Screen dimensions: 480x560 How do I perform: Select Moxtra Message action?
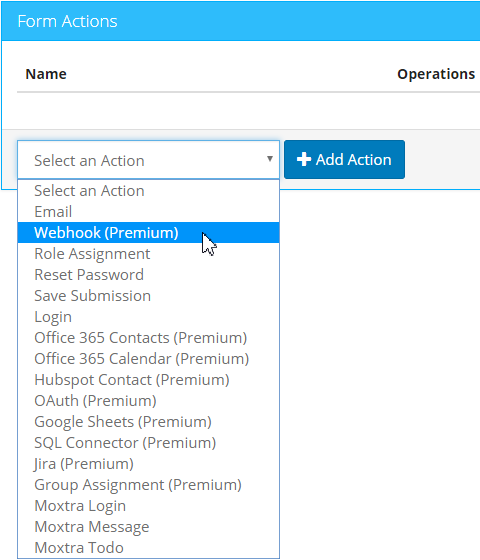pos(148,527)
